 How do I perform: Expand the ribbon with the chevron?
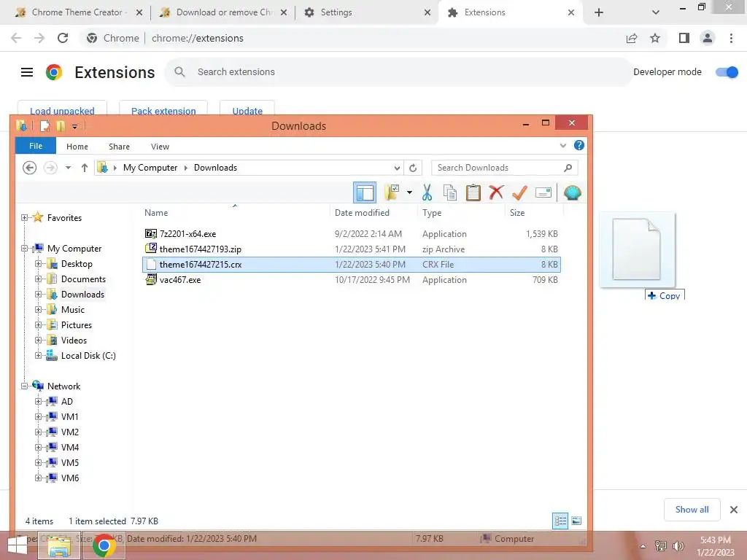pyautogui.click(x=563, y=145)
